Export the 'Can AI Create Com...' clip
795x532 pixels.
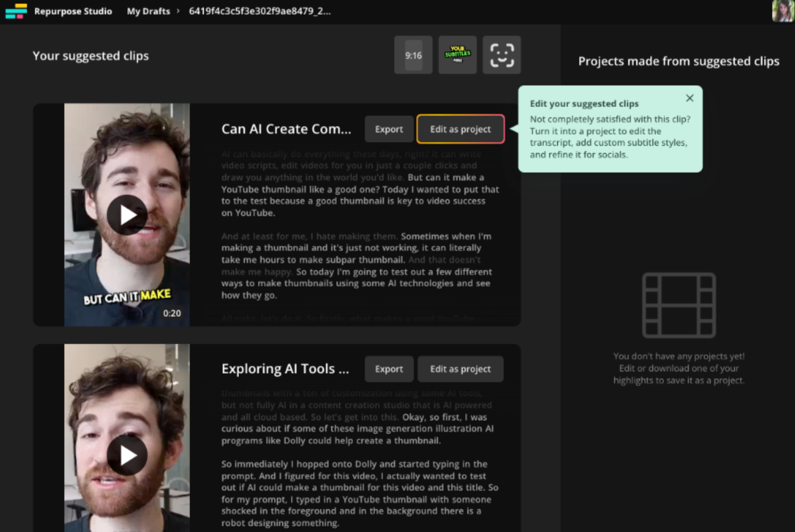click(x=389, y=129)
